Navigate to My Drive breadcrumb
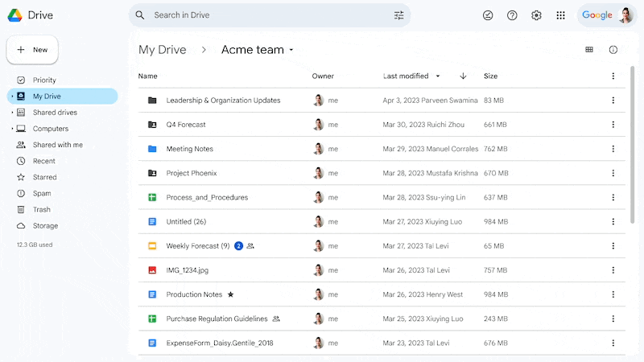The image size is (644, 362). 163,50
